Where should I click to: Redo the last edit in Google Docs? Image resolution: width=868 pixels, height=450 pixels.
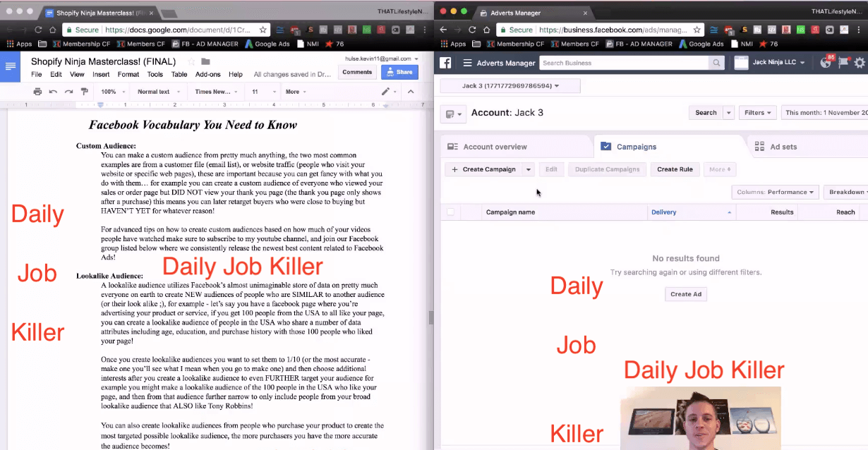69,92
